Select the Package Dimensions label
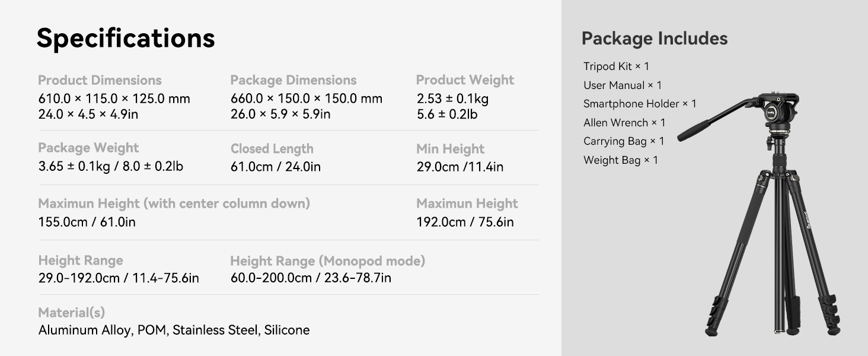Image resolution: width=868 pixels, height=356 pixels. tap(293, 80)
